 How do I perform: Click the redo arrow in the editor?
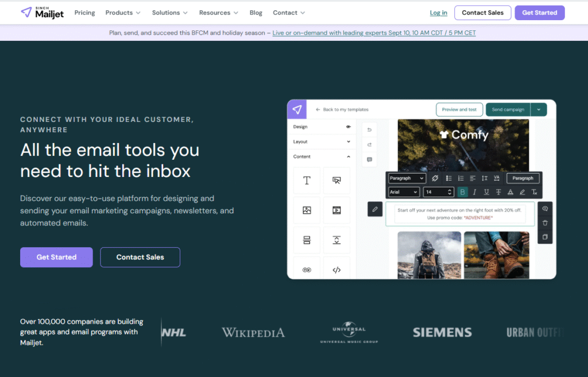coord(369,145)
